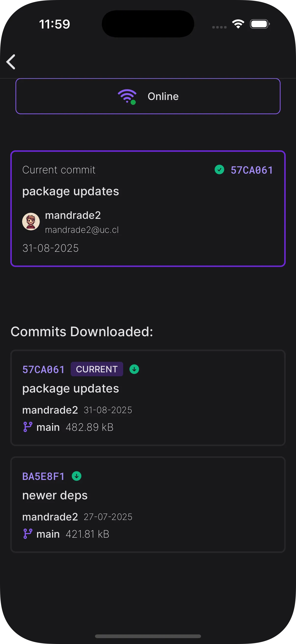Tap the Commits Downloaded heading

pyautogui.click(x=82, y=332)
